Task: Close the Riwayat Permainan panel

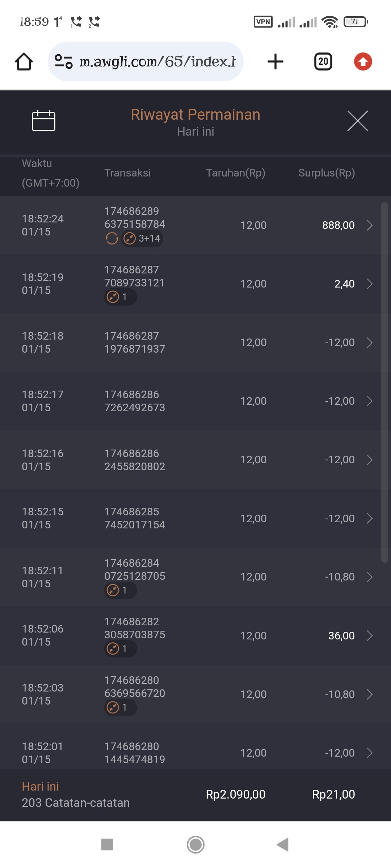Action: (x=357, y=121)
